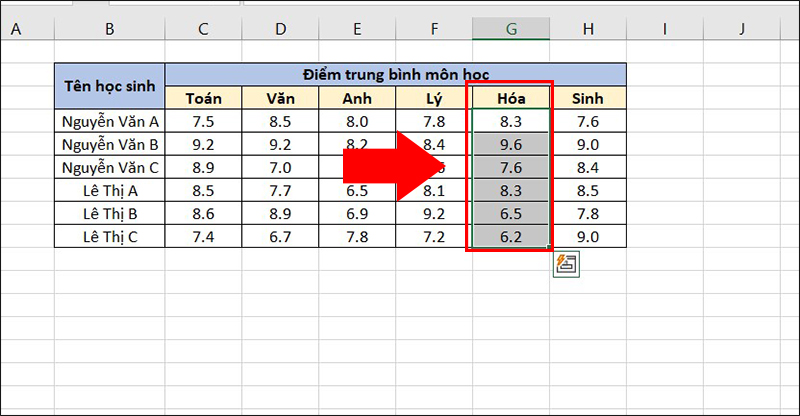The width and height of the screenshot is (800, 416).
Task: Select Lê Thị B's Anh score 6.9
Action: coord(357,213)
